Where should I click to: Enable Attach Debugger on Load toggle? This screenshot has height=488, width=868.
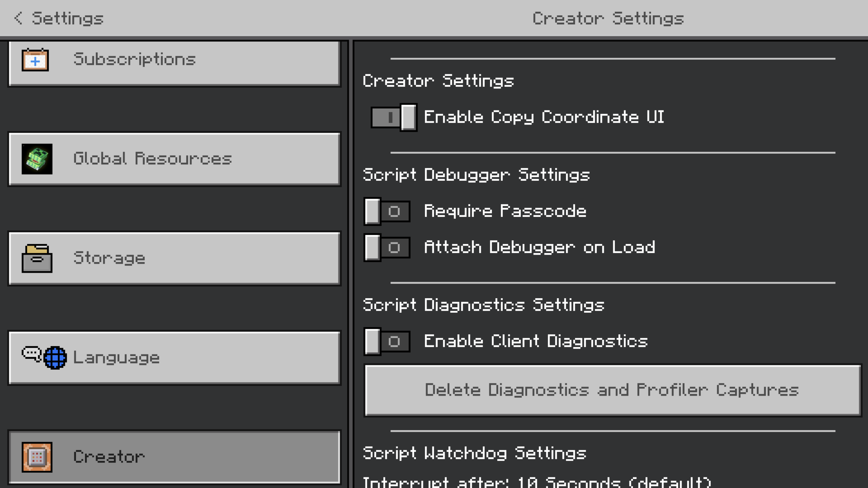387,248
